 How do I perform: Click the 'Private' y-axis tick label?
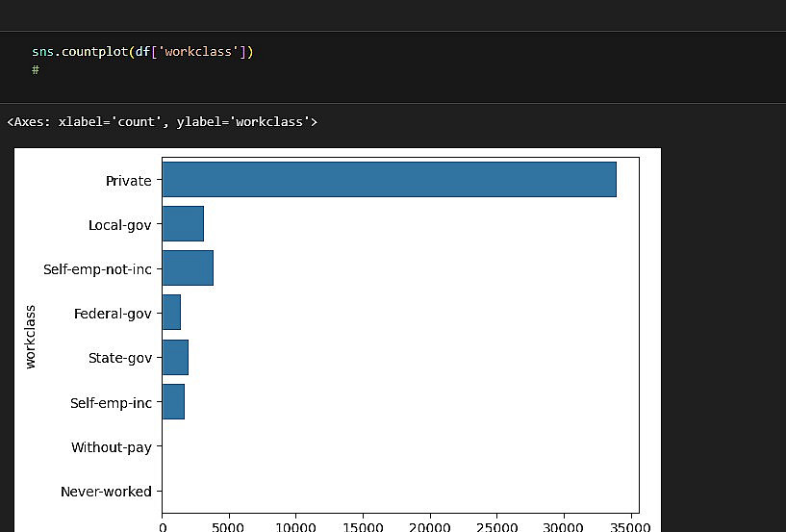(x=129, y=181)
